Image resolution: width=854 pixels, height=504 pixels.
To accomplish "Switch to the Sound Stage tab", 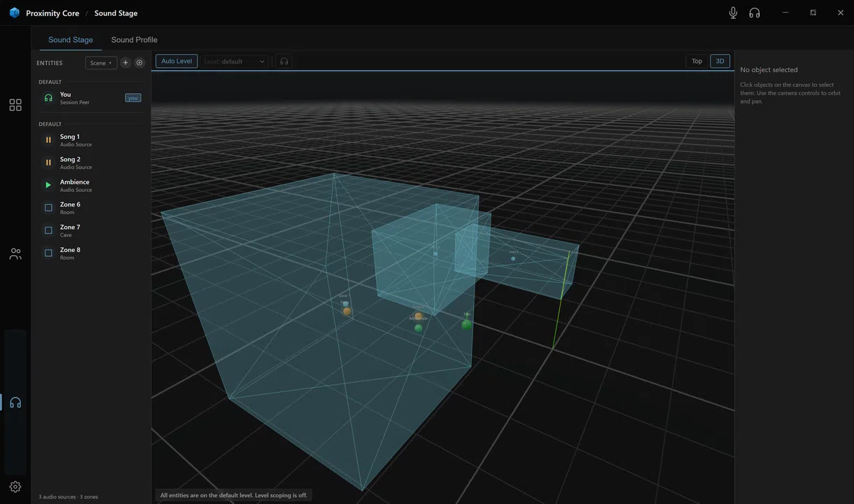I will click(70, 40).
